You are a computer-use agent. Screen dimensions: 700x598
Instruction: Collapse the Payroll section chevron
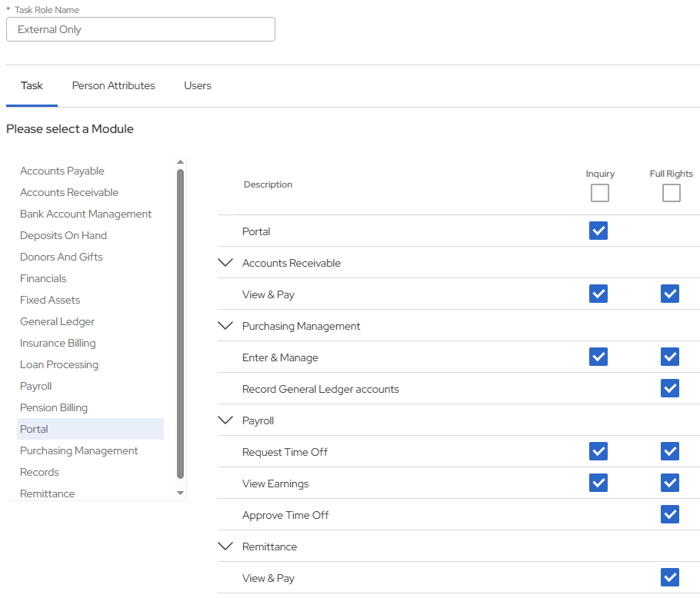(225, 420)
